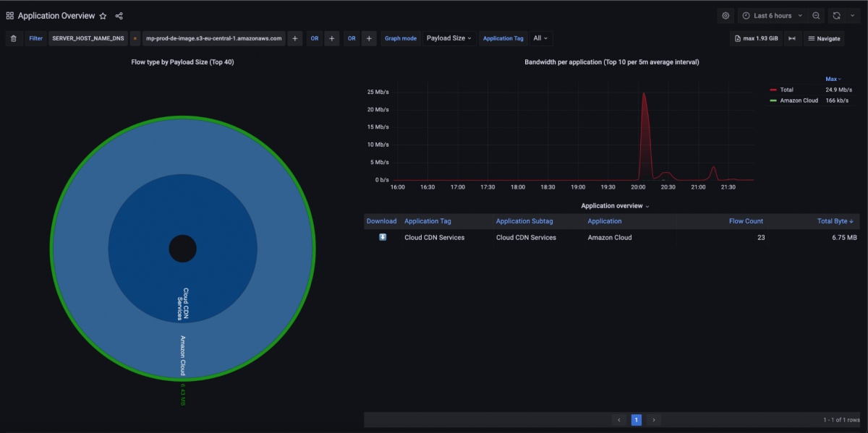The width and height of the screenshot is (868, 433).
Task: Expand the Application Tag All dropdown
Action: [x=540, y=38]
